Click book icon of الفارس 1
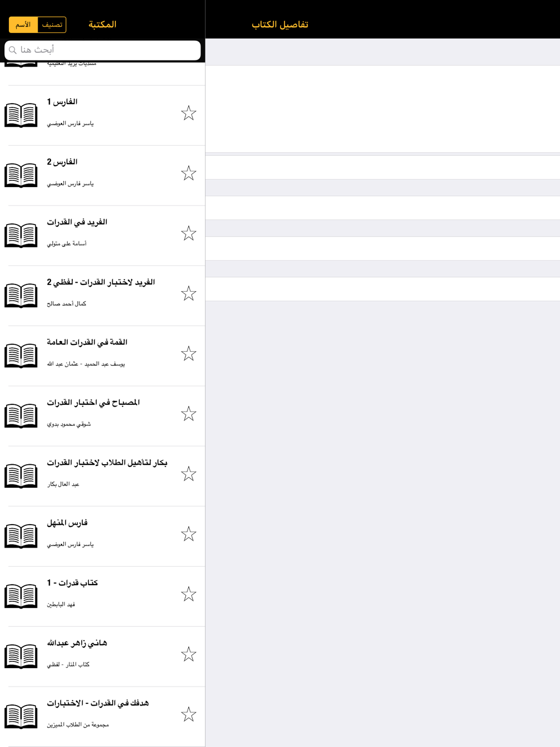 (x=21, y=115)
